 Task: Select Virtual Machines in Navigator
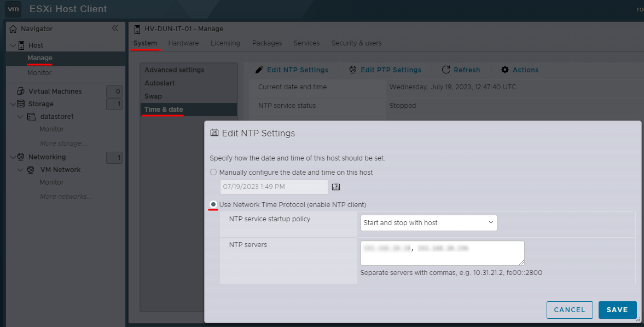55,91
